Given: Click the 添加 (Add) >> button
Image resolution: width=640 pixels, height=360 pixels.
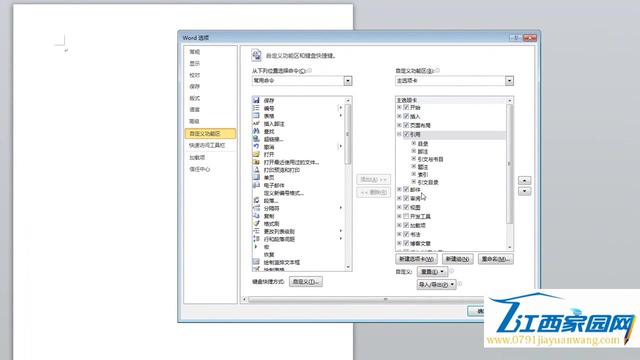Looking at the screenshot, I should click(x=373, y=180).
